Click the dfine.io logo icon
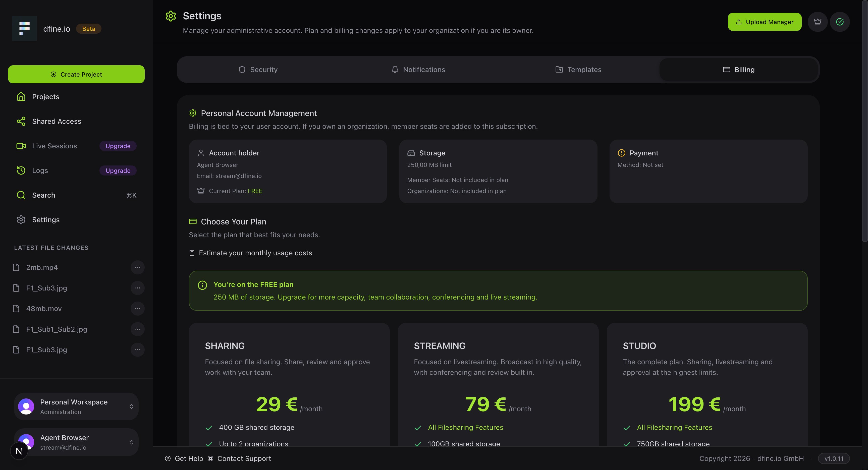Image resolution: width=868 pixels, height=470 pixels. coord(25,29)
